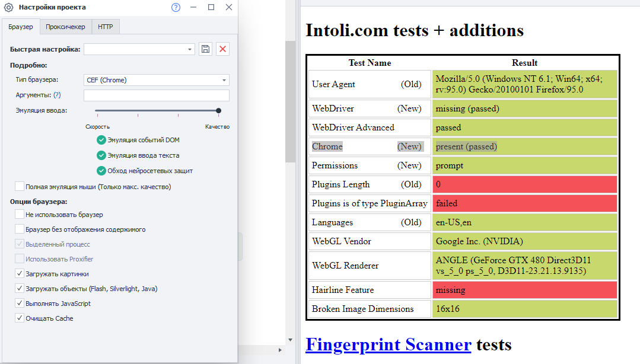Toggle the DOM events emulation check icon
This screenshot has height=364, width=640.
coord(101,140)
